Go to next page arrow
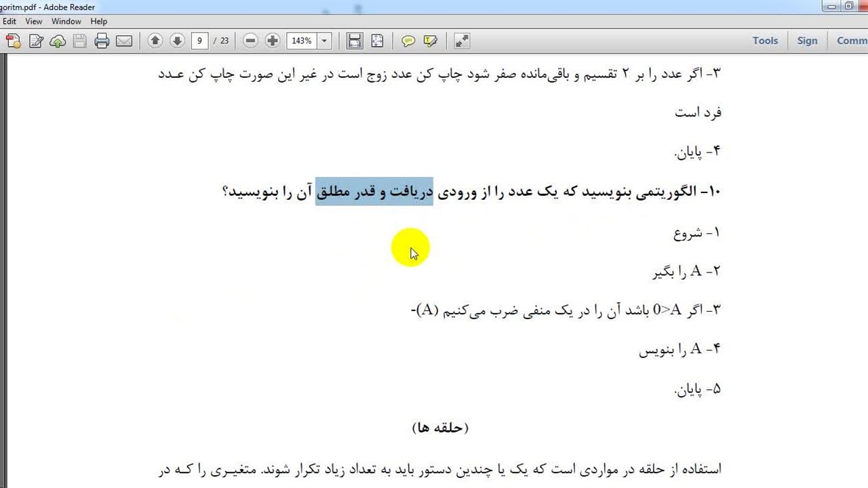This screenshot has height=488, width=868. click(177, 41)
